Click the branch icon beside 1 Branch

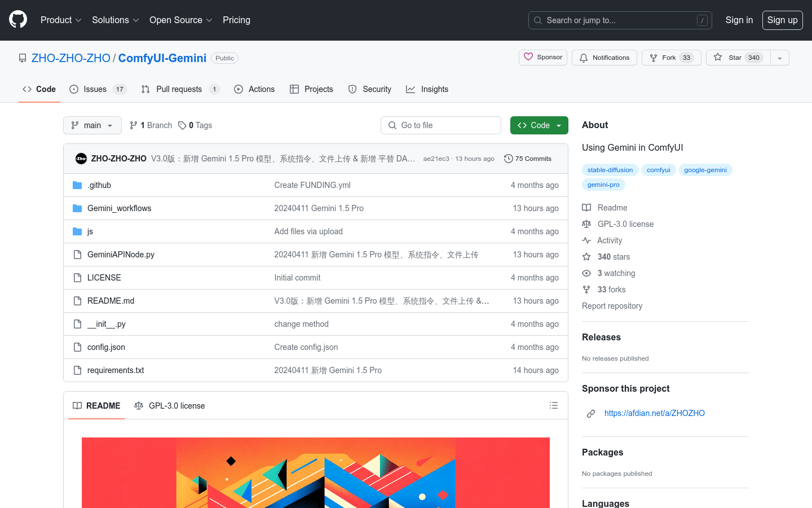coord(134,125)
